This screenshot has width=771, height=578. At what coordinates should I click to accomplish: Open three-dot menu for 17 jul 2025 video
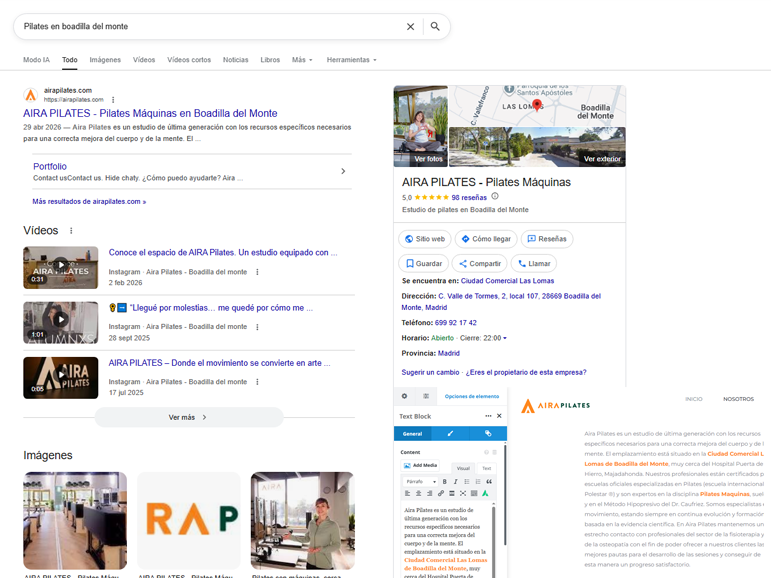point(257,382)
